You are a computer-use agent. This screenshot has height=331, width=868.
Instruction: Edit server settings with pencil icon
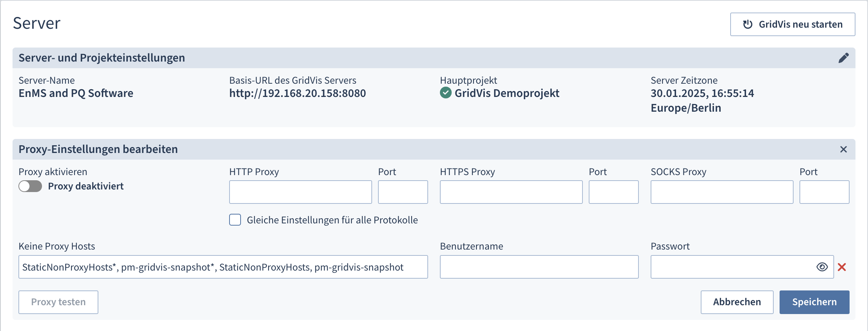[843, 58]
